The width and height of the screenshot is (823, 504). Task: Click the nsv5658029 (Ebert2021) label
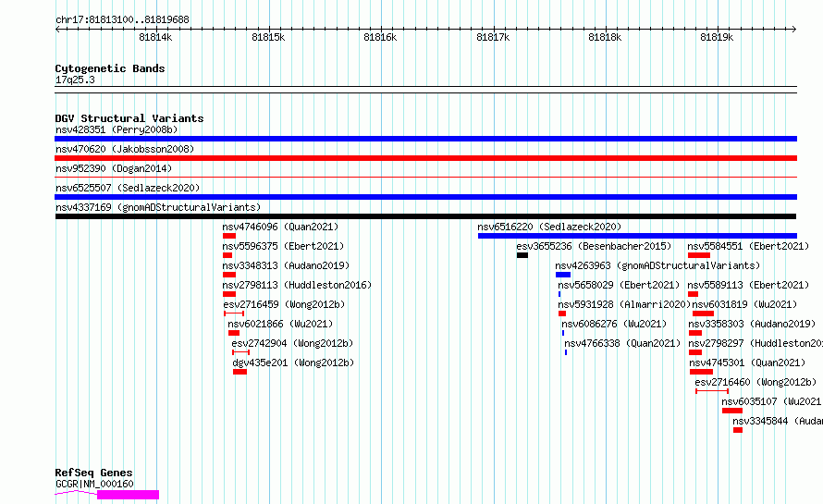619,285
